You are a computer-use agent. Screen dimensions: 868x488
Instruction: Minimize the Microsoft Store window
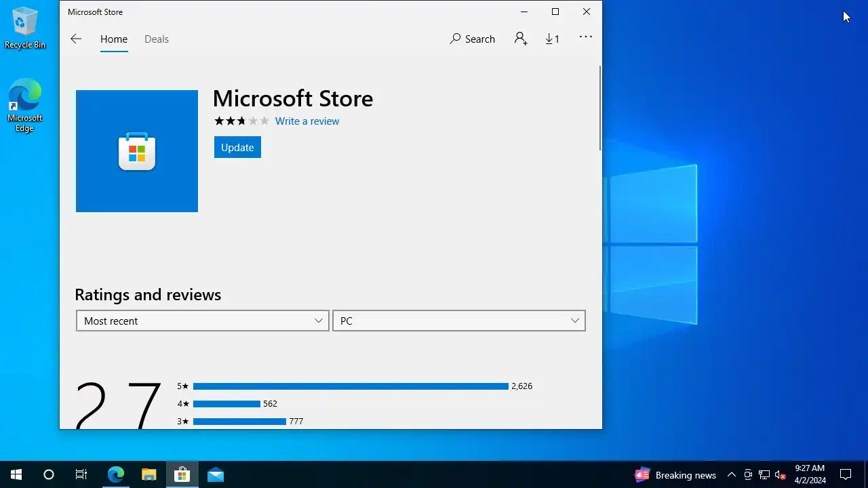click(524, 12)
